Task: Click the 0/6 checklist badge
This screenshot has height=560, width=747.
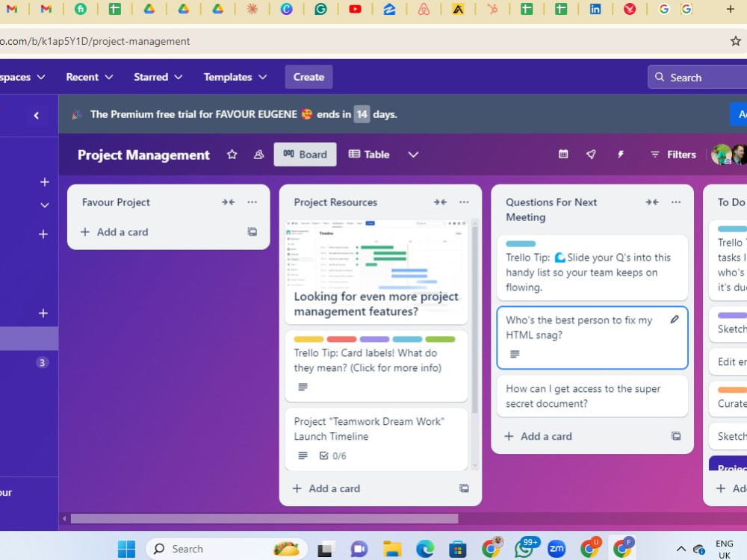Action: tap(333, 455)
